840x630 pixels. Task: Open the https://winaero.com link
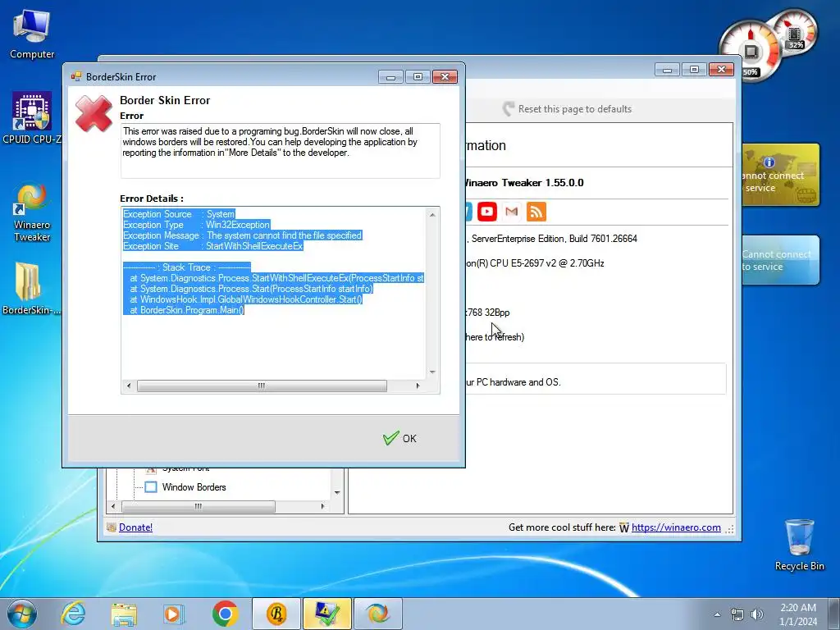point(676,527)
